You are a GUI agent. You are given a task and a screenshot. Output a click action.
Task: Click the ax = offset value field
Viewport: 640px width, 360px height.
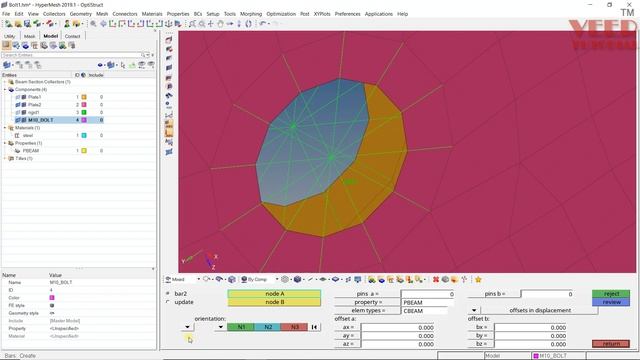[398, 327]
